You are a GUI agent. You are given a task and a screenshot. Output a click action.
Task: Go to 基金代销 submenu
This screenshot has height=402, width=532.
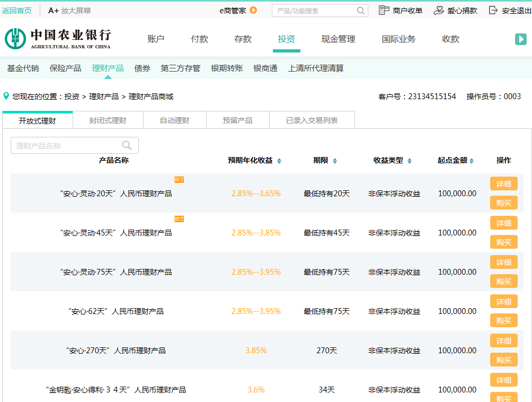23,68
